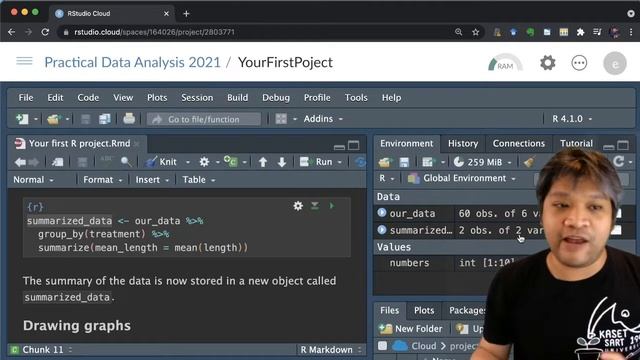Open the more actions ellipsis button

click(579, 63)
